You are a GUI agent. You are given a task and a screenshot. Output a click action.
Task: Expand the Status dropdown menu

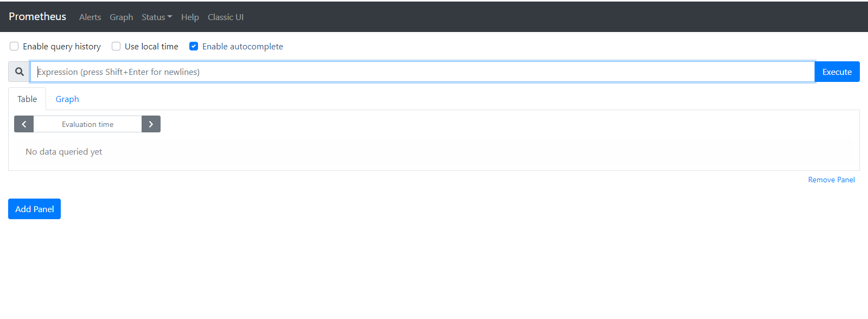coord(157,17)
